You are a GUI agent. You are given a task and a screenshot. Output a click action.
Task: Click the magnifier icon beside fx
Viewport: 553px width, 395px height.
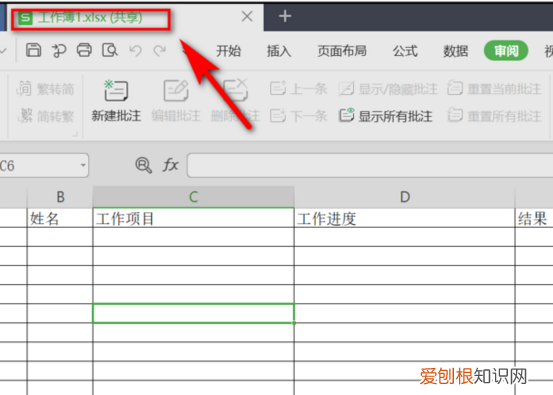(144, 165)
